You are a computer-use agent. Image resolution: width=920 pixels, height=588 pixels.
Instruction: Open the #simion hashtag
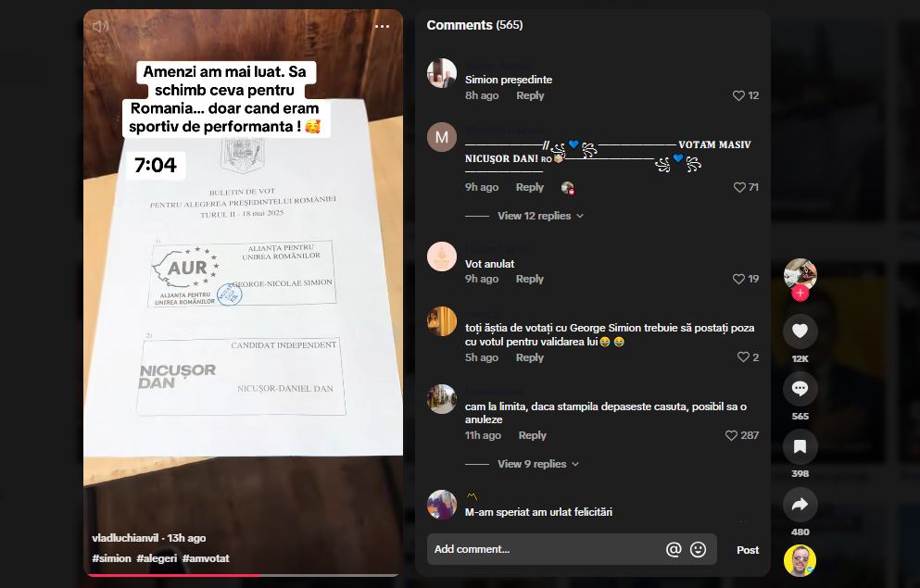tap(111, 558)
